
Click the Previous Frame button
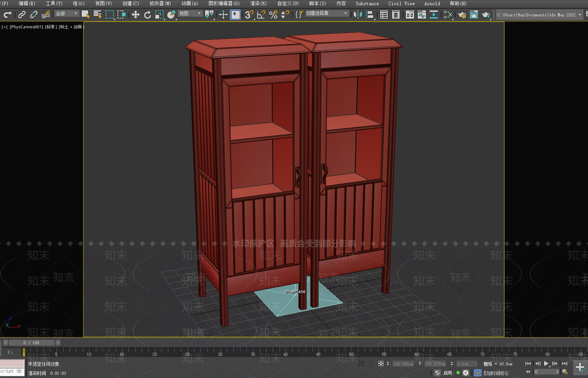click(x=538, y=364)
